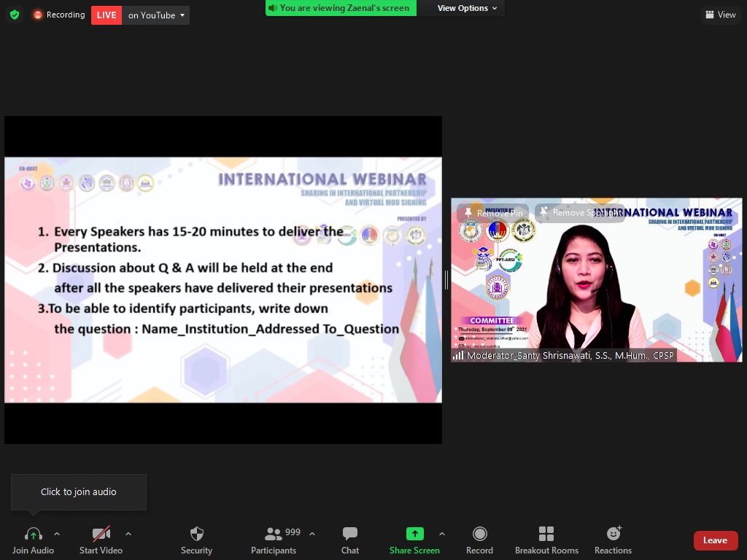Click the green encryption shield icon

[x=15, y=15]
